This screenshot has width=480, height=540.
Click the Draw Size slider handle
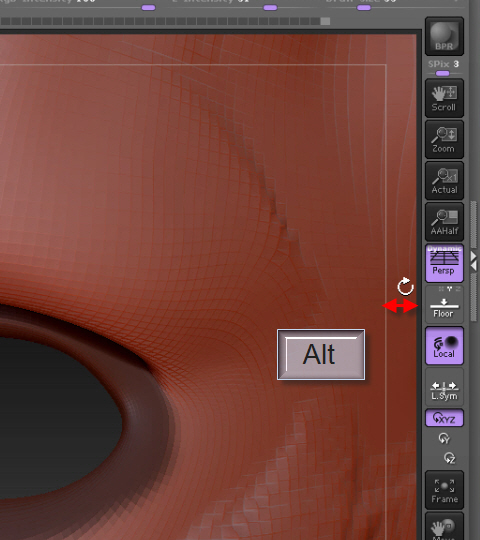point(364,8)
